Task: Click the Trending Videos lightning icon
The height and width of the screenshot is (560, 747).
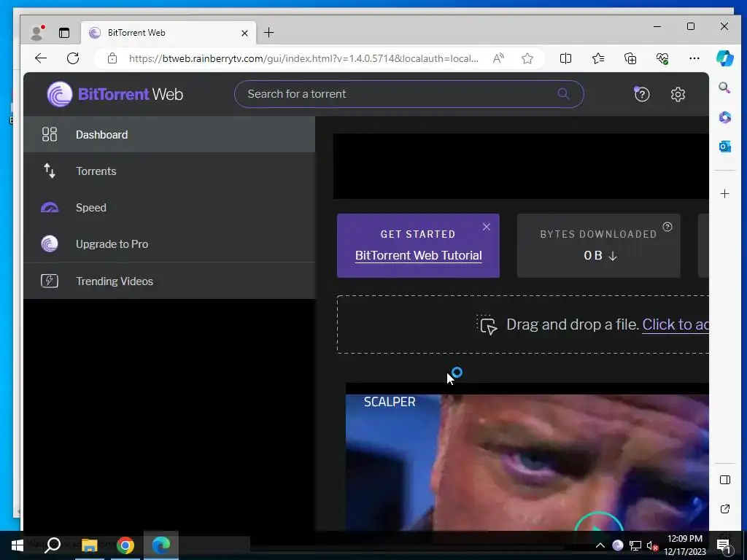Action: pos(50,281)
